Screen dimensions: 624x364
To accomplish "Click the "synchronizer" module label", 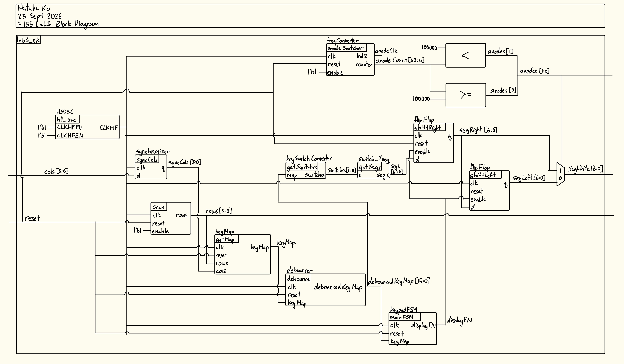I will [x=153, y=151].
